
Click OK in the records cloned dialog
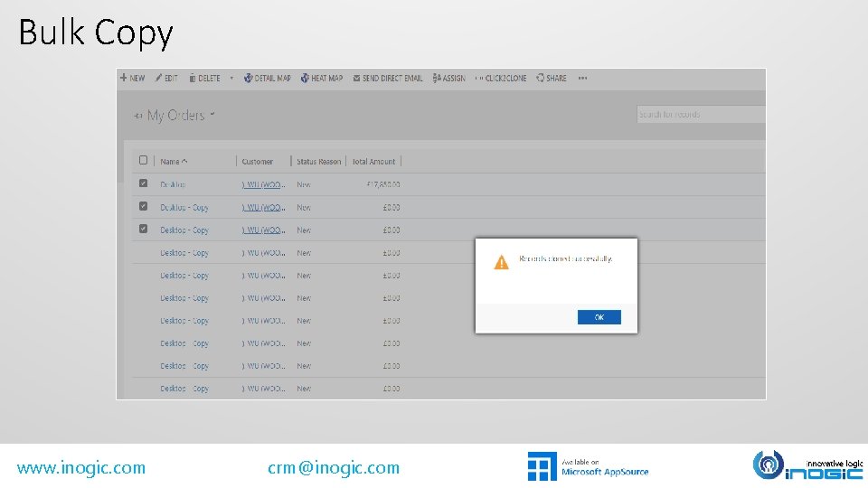tap(599, 317)
